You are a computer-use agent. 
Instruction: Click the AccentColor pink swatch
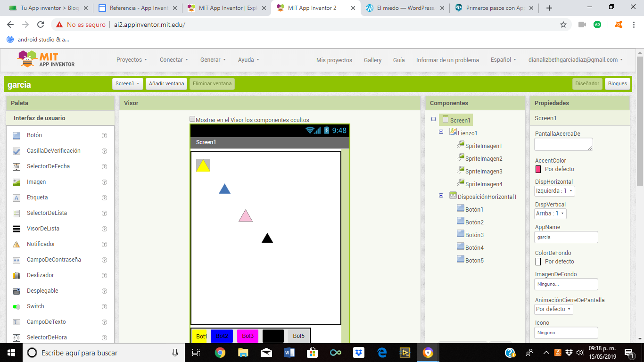[538, 169]
